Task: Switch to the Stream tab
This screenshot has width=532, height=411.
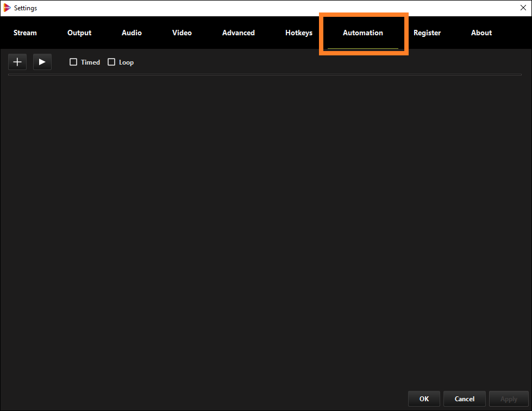Action: point(25,33)
